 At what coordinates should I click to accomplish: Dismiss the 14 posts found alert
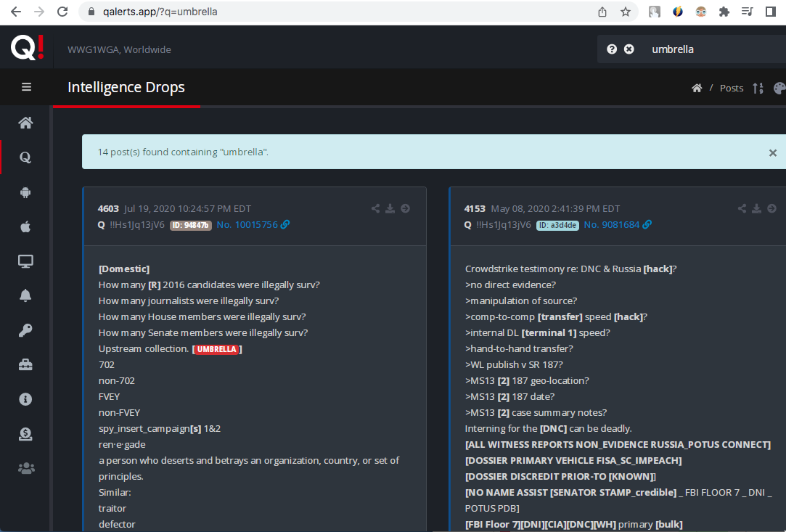(772, 153)
